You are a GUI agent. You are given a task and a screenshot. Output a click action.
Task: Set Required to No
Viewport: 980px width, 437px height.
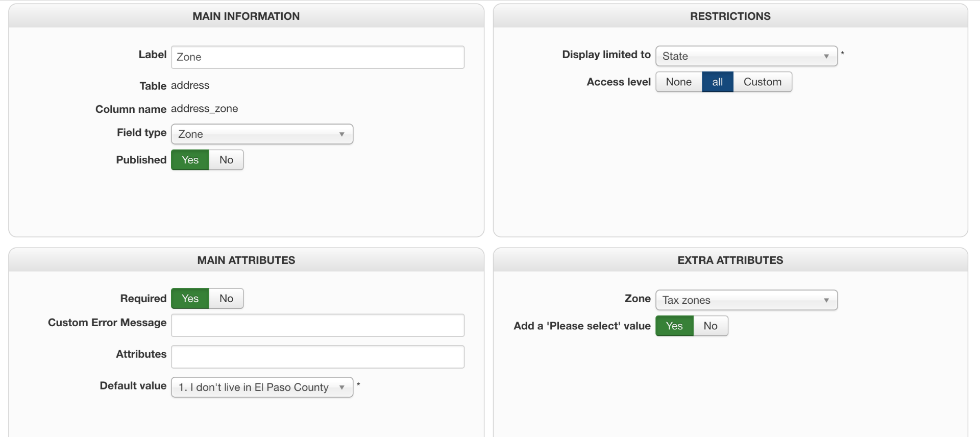(x=226, y=299)
